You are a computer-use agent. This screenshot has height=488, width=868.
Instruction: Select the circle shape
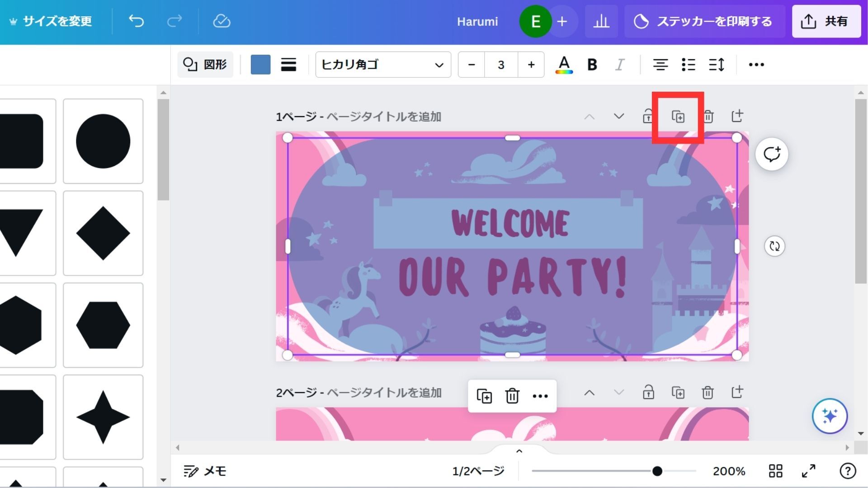tap(103, 141)
